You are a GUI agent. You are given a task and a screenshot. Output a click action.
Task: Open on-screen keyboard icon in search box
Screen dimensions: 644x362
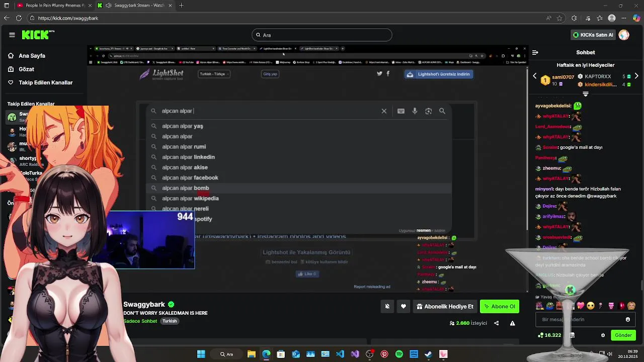click(x=401, y=111)
